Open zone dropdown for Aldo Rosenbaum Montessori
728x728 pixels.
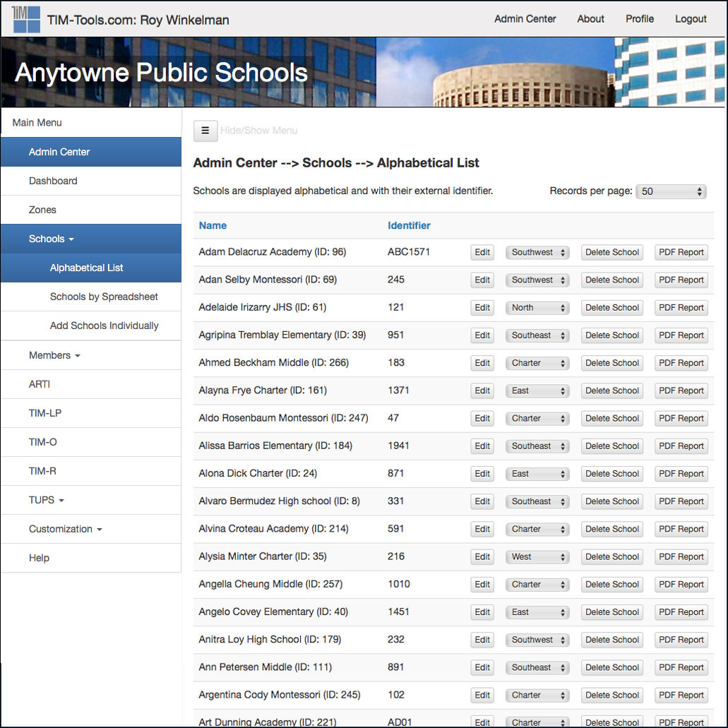537,418
